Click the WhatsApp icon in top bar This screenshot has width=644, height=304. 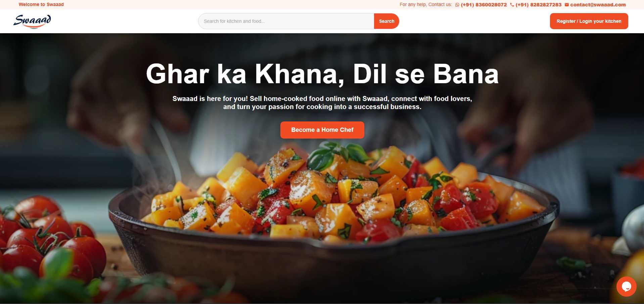[x=457, y=5]
